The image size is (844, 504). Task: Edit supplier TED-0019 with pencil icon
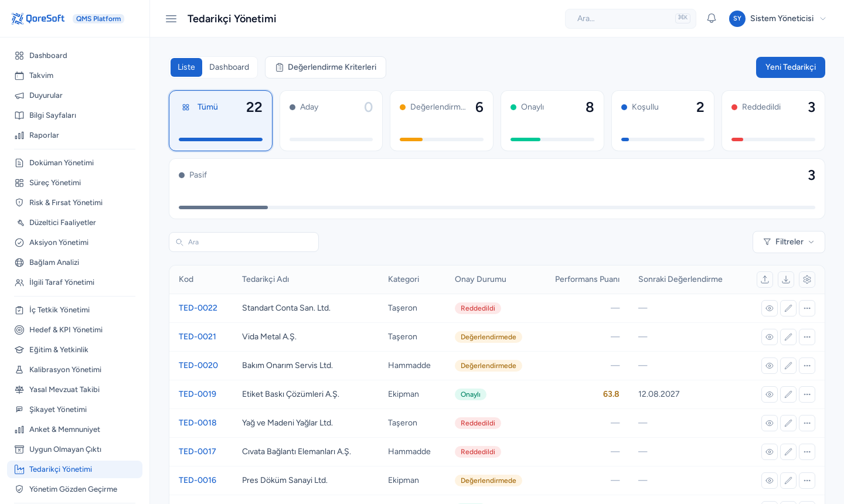788,394
